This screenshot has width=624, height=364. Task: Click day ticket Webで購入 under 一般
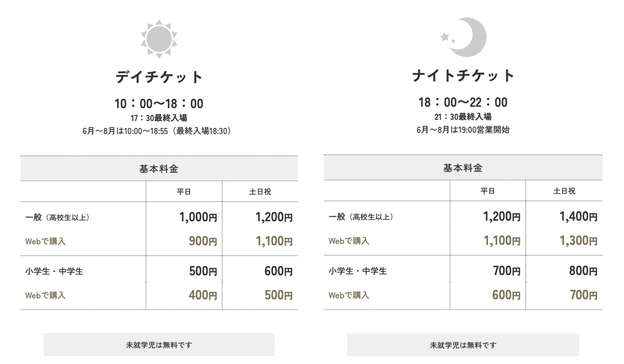45,241
